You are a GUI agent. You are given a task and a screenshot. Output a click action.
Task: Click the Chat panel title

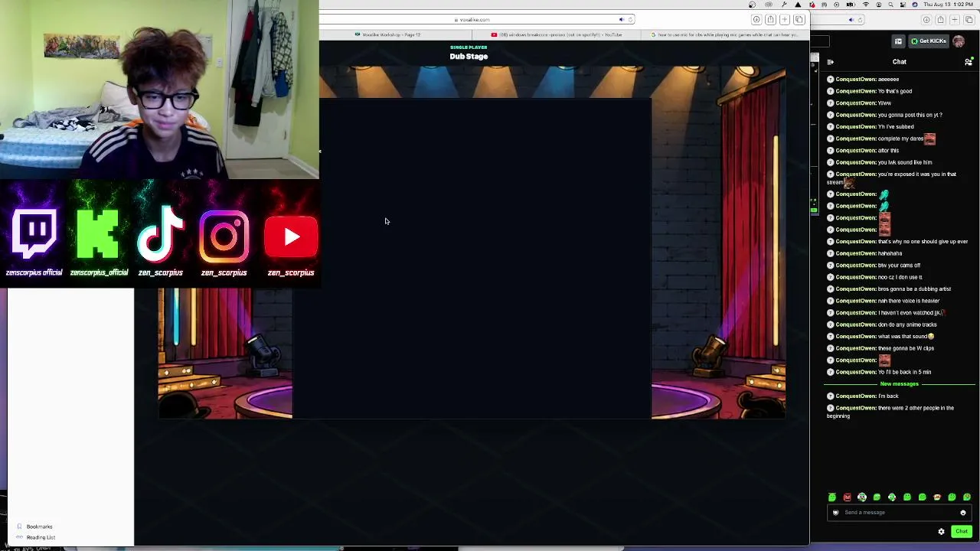[x=900, y=62]
